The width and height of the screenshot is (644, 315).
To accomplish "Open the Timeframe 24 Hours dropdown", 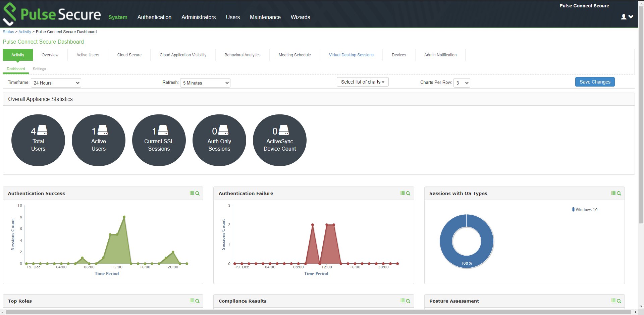I will (56, 83).
